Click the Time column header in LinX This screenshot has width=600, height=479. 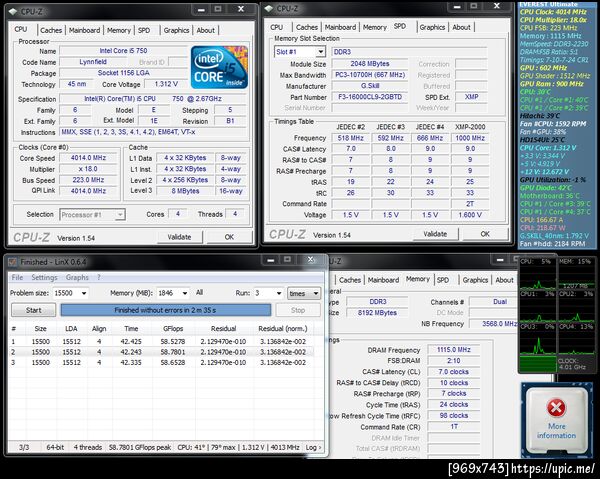(131, 328)
